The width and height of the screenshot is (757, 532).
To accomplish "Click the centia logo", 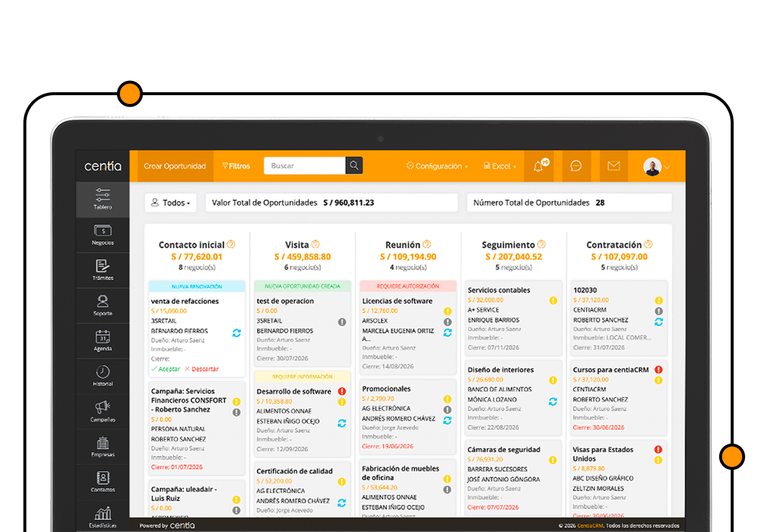I will (103, 166).
